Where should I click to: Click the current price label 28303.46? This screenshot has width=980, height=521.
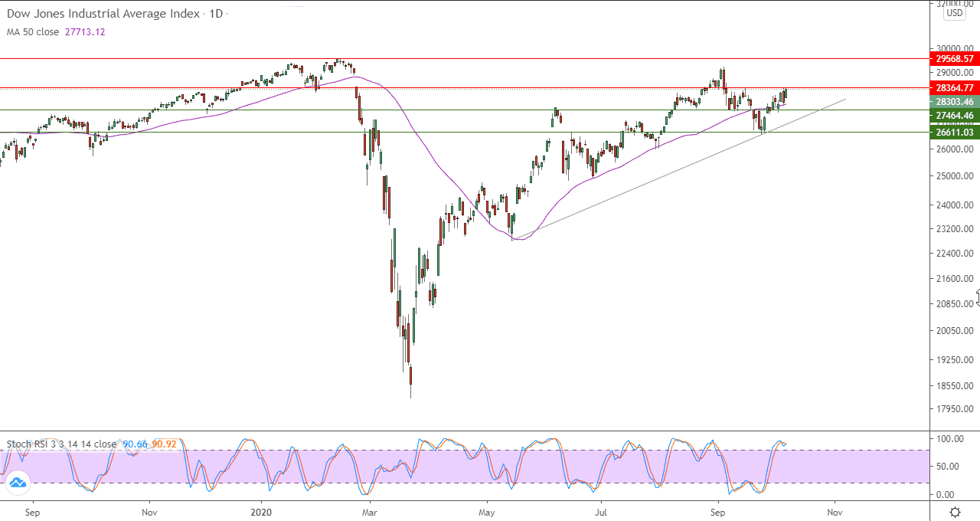954,101
